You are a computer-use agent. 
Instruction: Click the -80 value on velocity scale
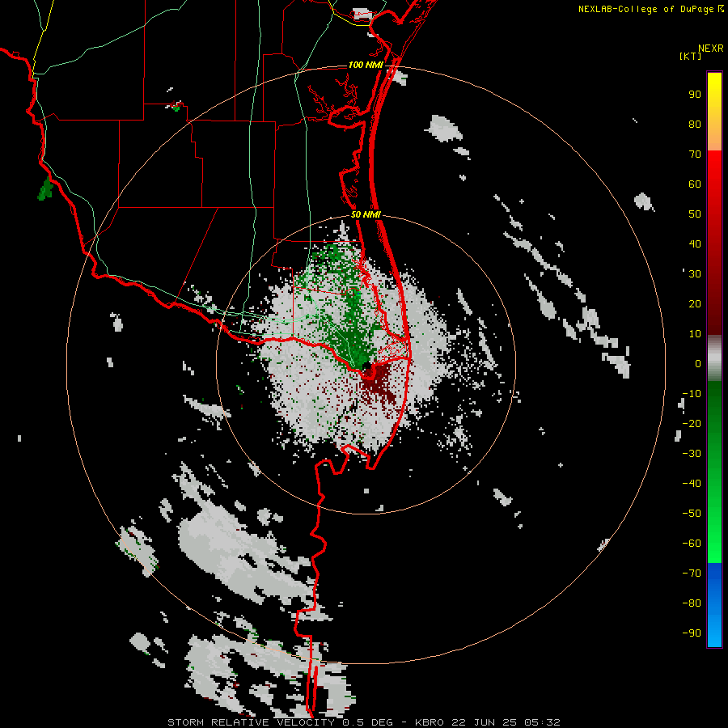click(692, 603)
